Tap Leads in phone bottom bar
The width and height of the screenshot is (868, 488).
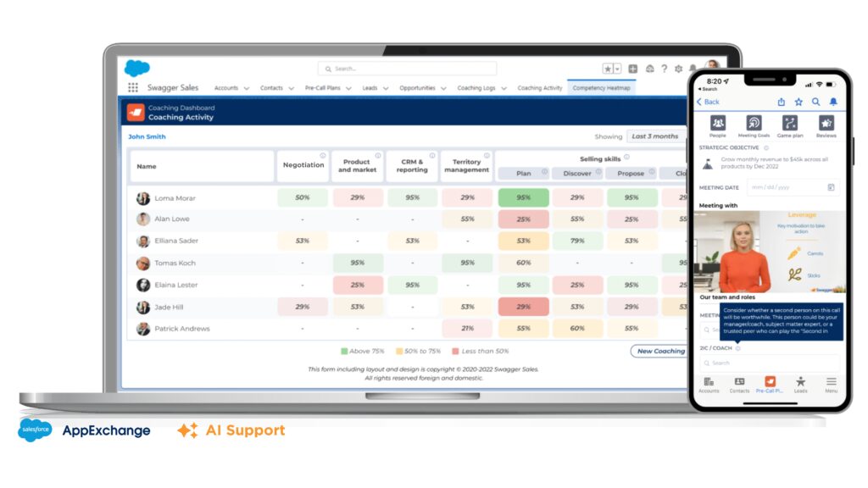tap(800, 385)
